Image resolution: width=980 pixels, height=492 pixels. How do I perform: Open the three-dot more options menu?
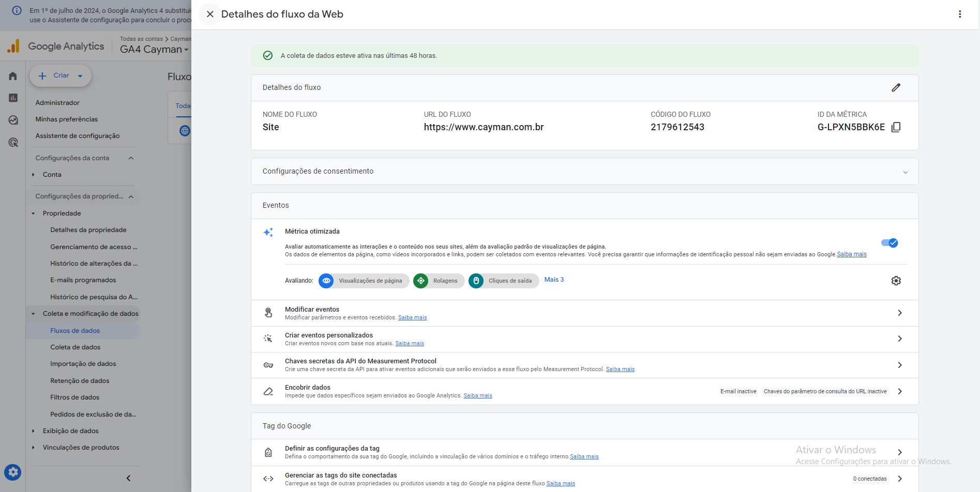pos(960,14)
